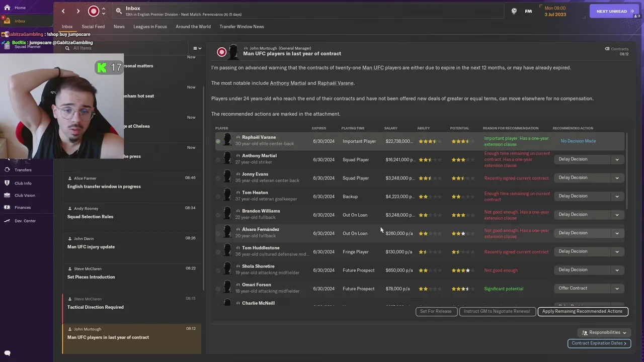Toggle the selection tick for Shola Shoretire
Viewport: 644px width, 362px height.
218,270
